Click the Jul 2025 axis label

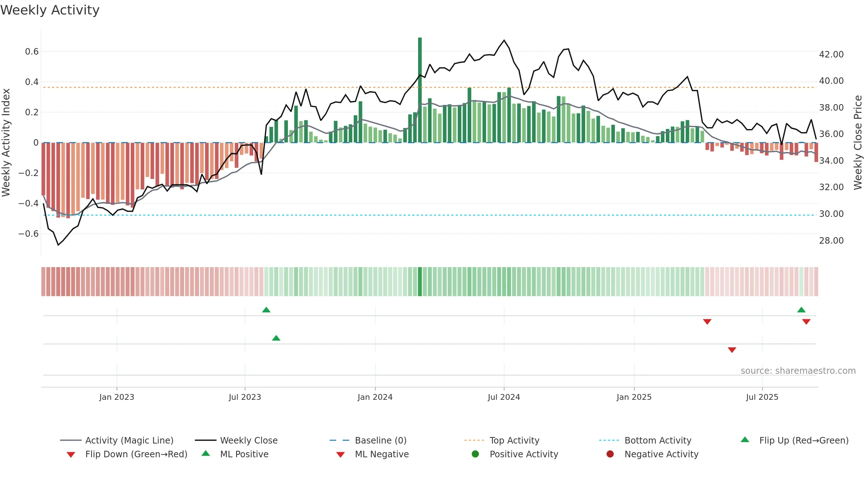coord(762,397)
